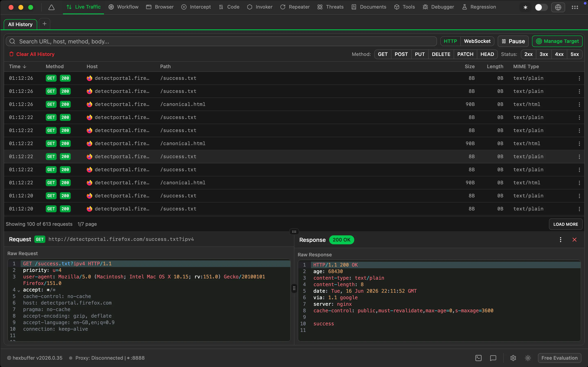Click the Free Evaluation button
Viewport: 588px width, 367px height.
click(x=559, y=358)
